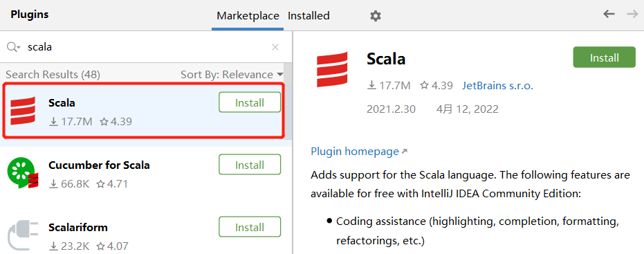Click the search magnifier history icon
The image size is (644, 254).
[13, 47]
